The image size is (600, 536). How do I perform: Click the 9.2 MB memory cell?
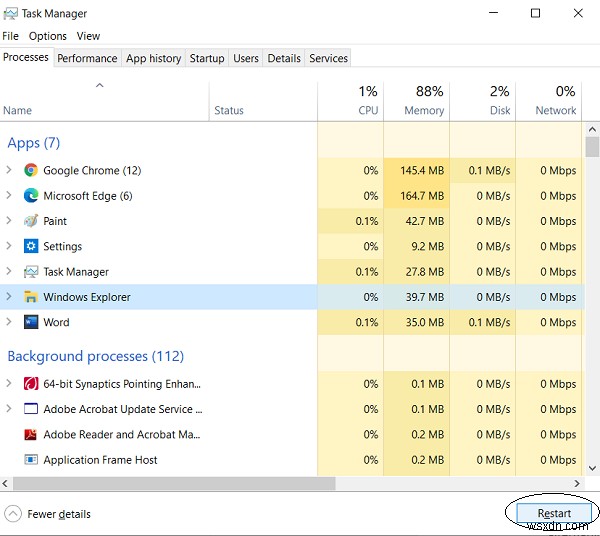click(417, 246)
